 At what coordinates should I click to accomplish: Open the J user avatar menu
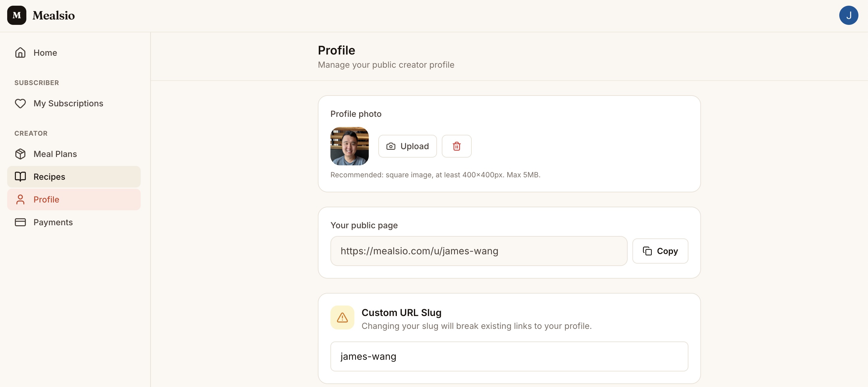click(x=849, y=15)
